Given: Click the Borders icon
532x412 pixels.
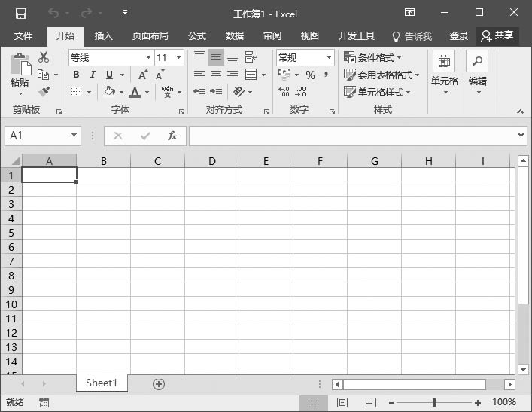Looking at the screenshot, I should (x=76, y=91).
